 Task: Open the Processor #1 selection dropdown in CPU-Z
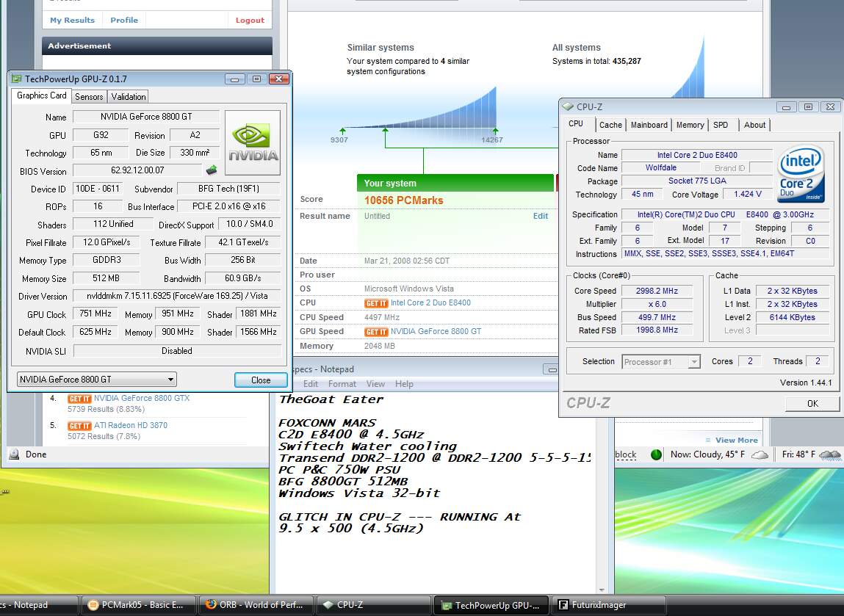point(660,362)
